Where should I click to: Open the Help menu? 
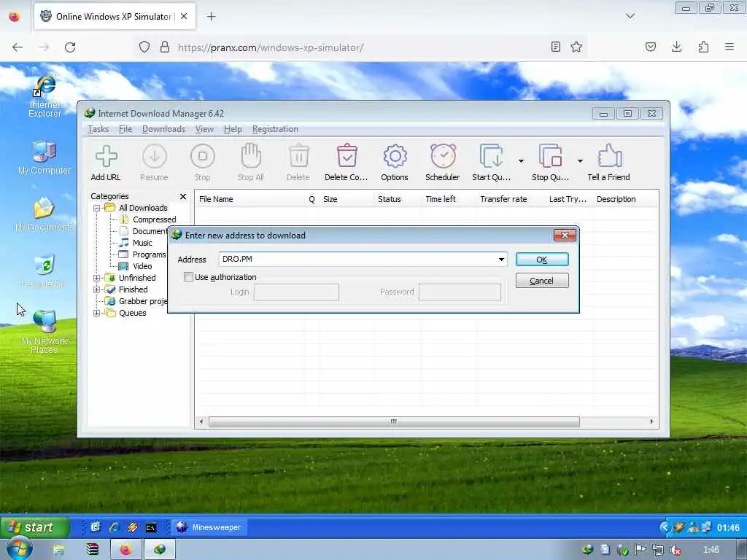233,129
